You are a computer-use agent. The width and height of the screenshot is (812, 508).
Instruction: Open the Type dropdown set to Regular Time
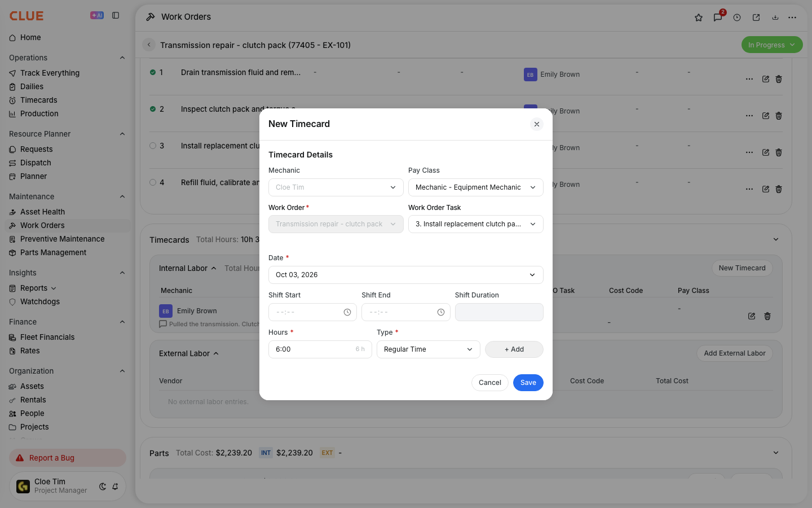point(429,349)
